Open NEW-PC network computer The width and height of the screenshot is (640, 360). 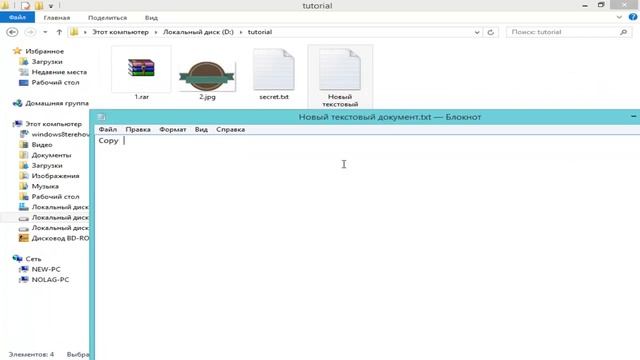pos(46,269)
